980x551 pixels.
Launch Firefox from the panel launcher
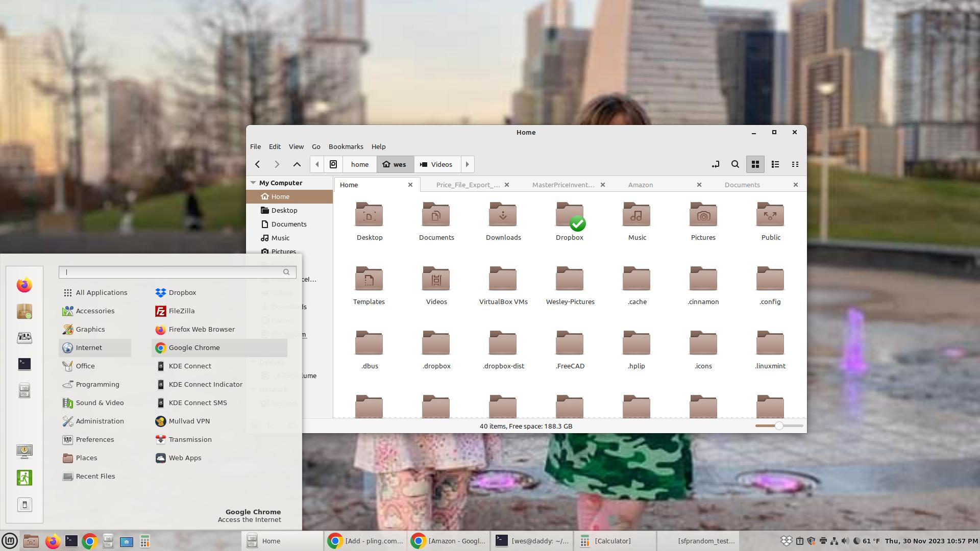tap(53, 541)
